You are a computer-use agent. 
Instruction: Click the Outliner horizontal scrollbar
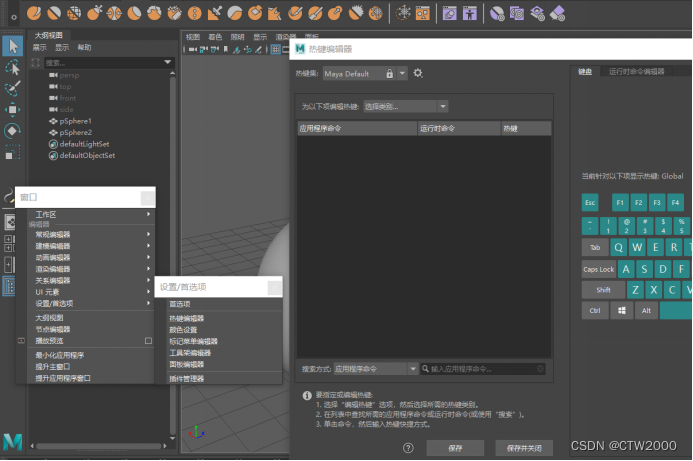pyautogui.click(x=99, y=446)
